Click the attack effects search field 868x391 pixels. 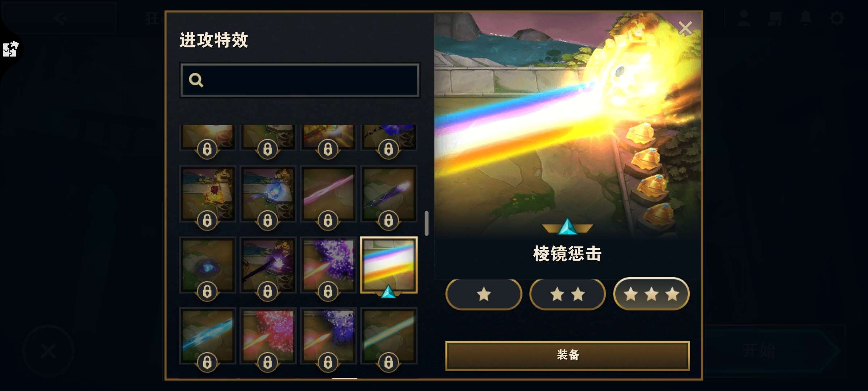[x=300, y=80]
